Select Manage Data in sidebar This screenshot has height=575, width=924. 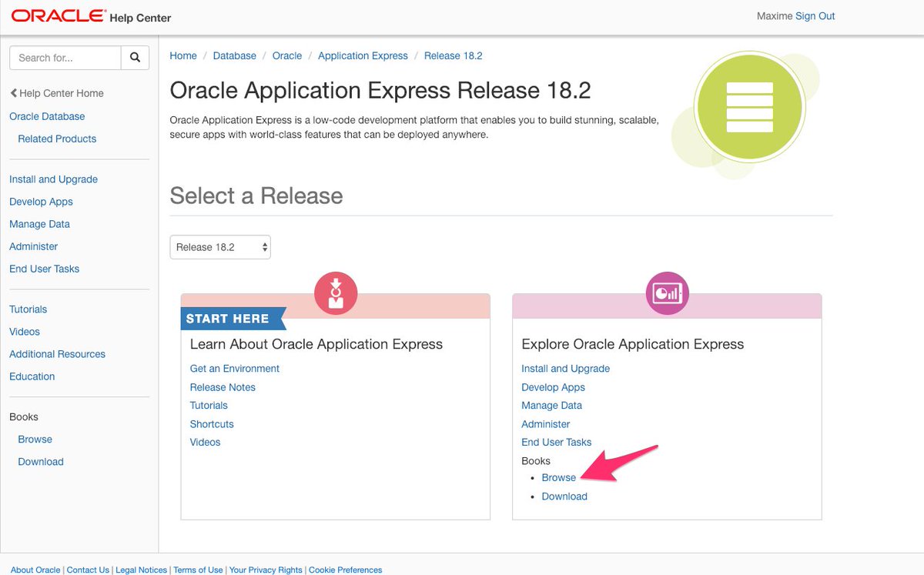pos(39,224)
